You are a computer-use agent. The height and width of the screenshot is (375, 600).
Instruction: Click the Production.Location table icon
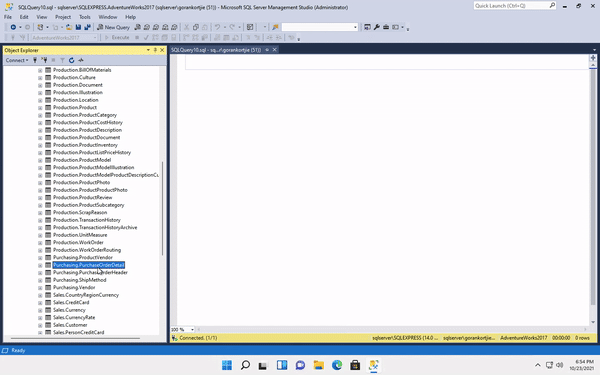48,100
